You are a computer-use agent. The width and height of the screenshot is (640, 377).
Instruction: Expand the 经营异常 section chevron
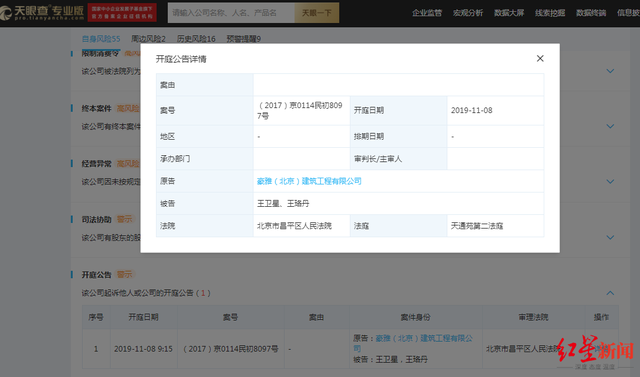[x=610, y=182]
